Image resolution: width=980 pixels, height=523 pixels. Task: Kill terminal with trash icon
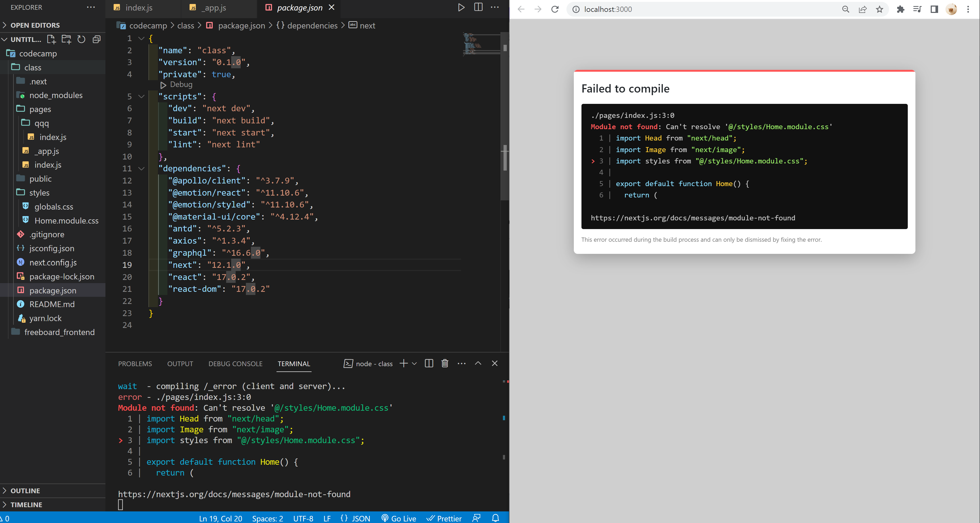[x=445, y=363]
